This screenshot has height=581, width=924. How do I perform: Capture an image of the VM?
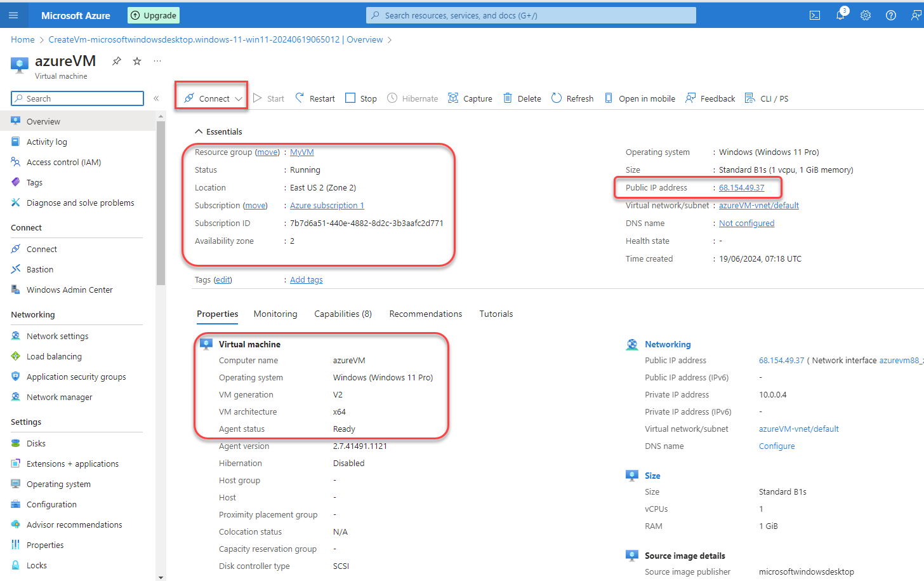(470, 98)
